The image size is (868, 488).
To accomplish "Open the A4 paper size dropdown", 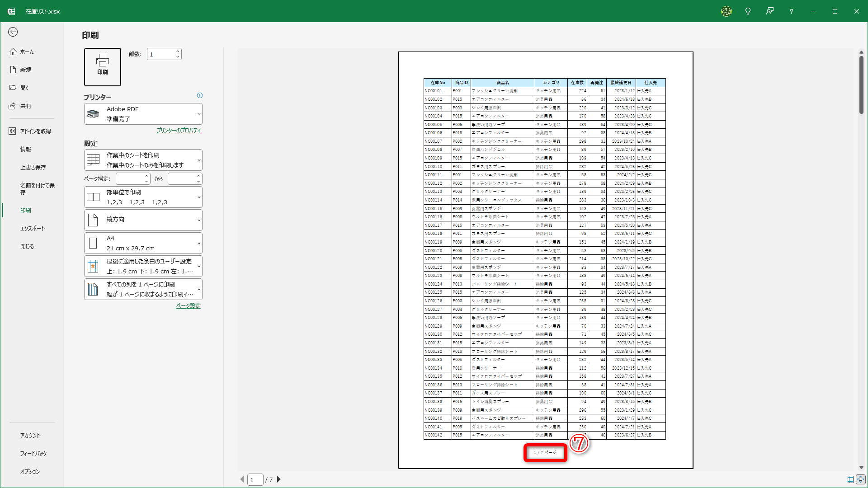I will [x=143, y=243].
